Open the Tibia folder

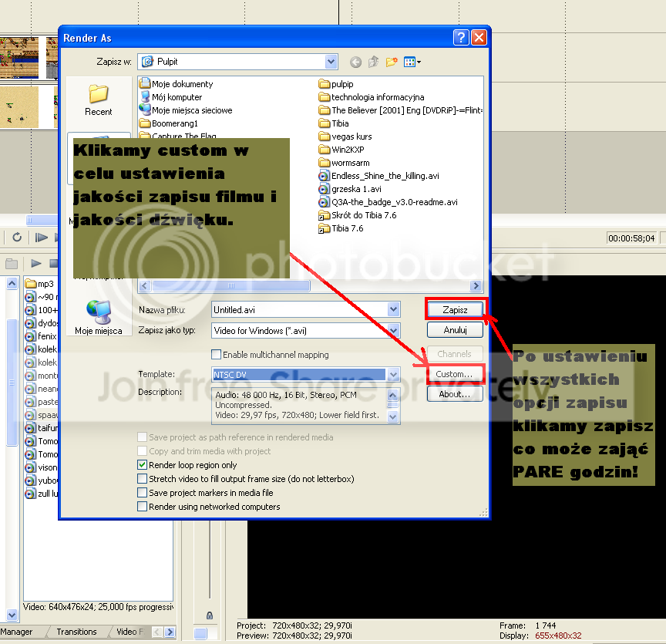[x=335, y=123]
